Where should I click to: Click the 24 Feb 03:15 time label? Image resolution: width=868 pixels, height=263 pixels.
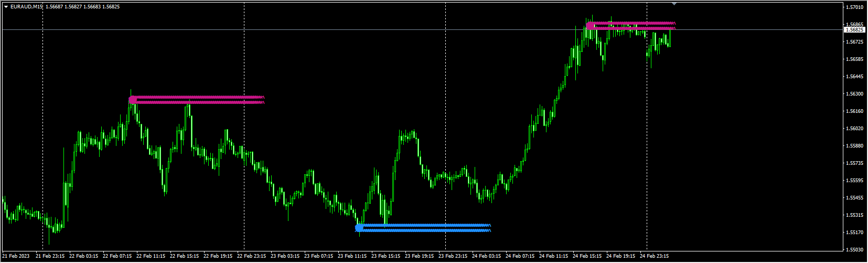pos(487,256)
